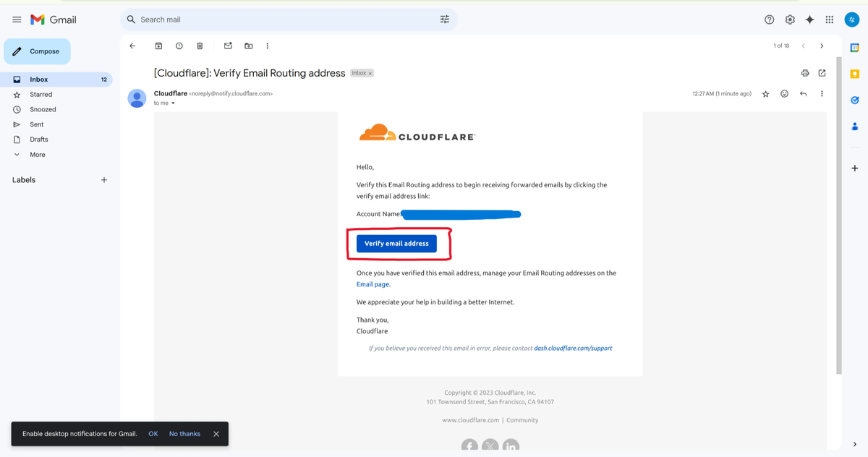Archive this email
This screenshot has height=457, width=868.
[158, 46]
